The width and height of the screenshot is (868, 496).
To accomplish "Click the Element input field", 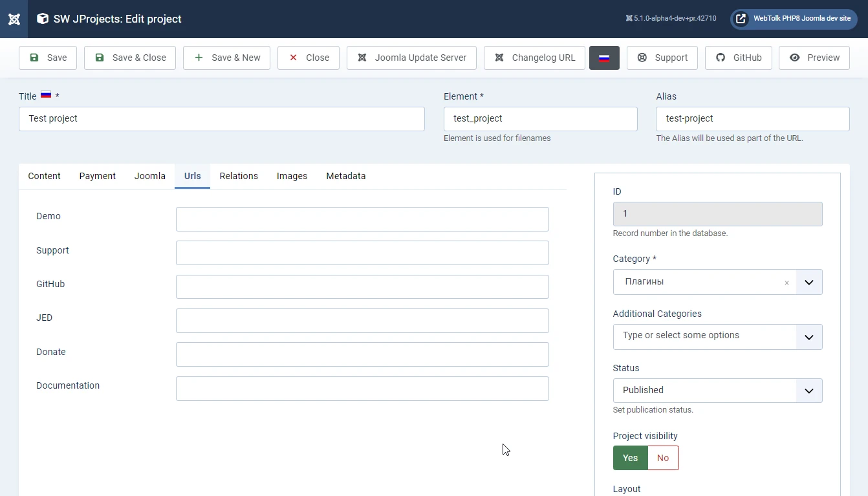I will tap(541, 119).
